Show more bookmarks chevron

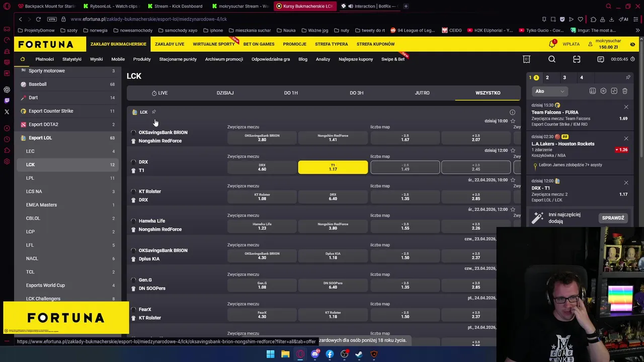[638, 30]
